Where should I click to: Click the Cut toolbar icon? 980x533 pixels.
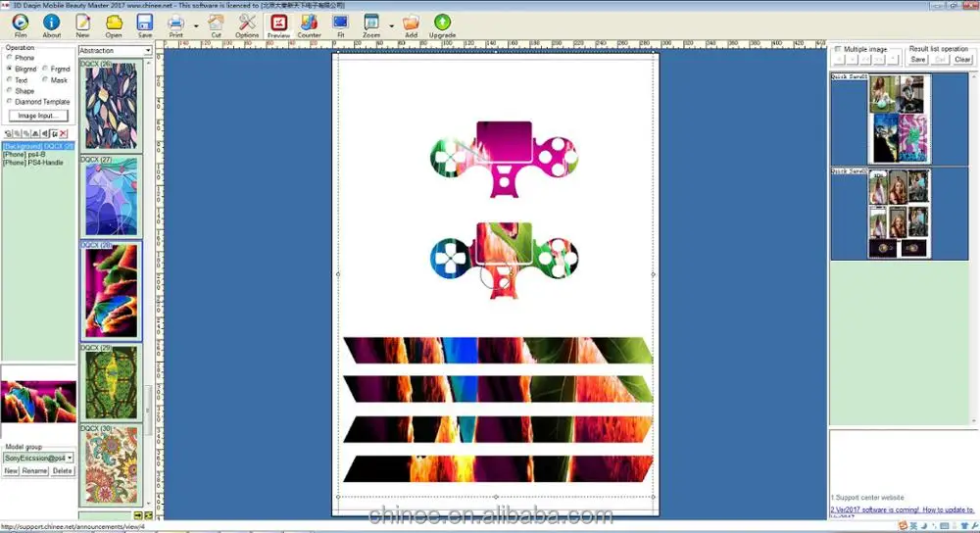coord(216,25)
